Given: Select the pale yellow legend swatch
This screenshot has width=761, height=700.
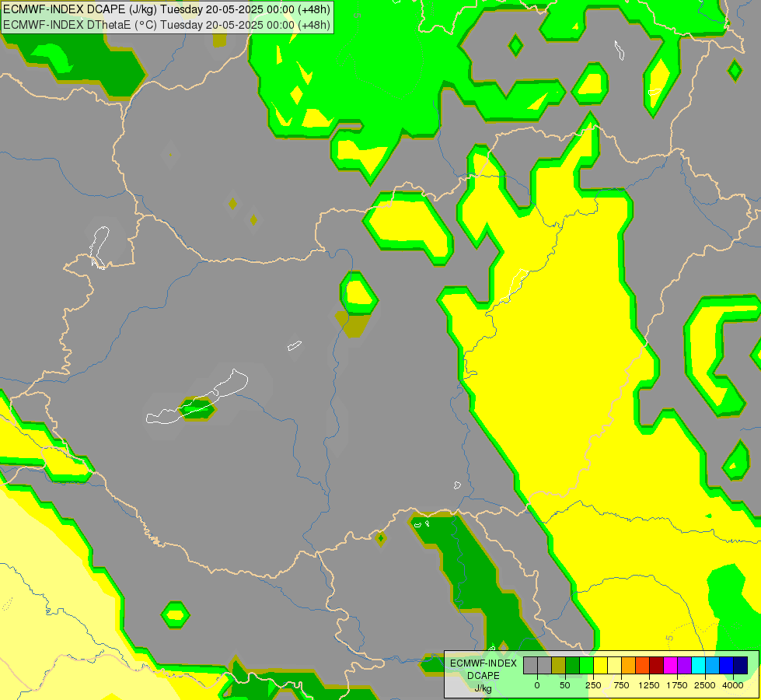Looking at the screenshot, I should click(614, 666).
